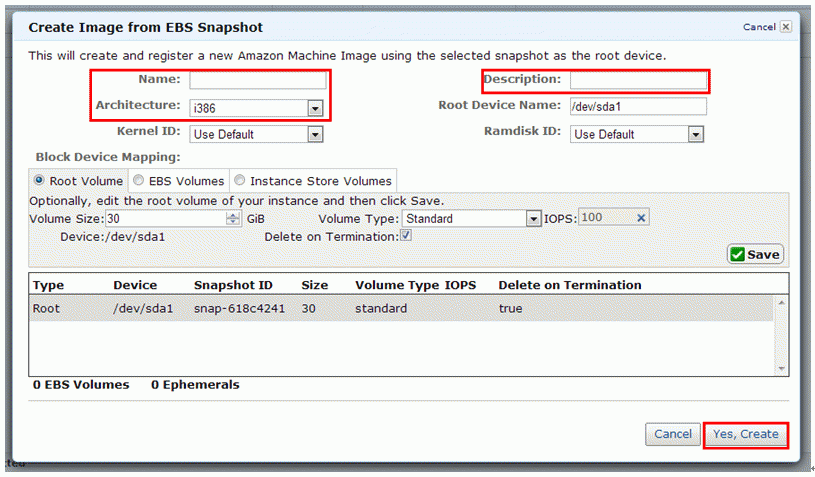
Task: Select the Instance Store Volumes radio button
Action: coord(239,180)
